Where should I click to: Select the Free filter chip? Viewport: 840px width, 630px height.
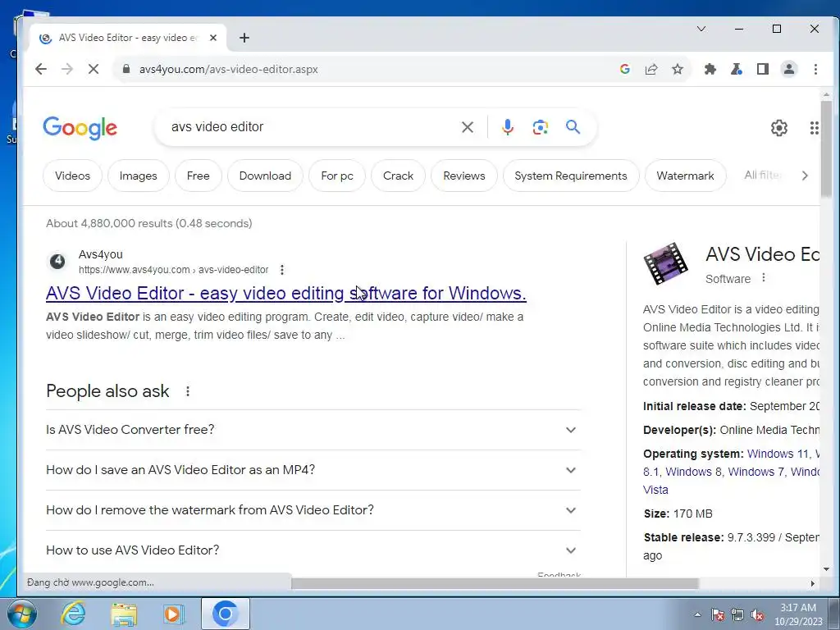tap(199, 176)
